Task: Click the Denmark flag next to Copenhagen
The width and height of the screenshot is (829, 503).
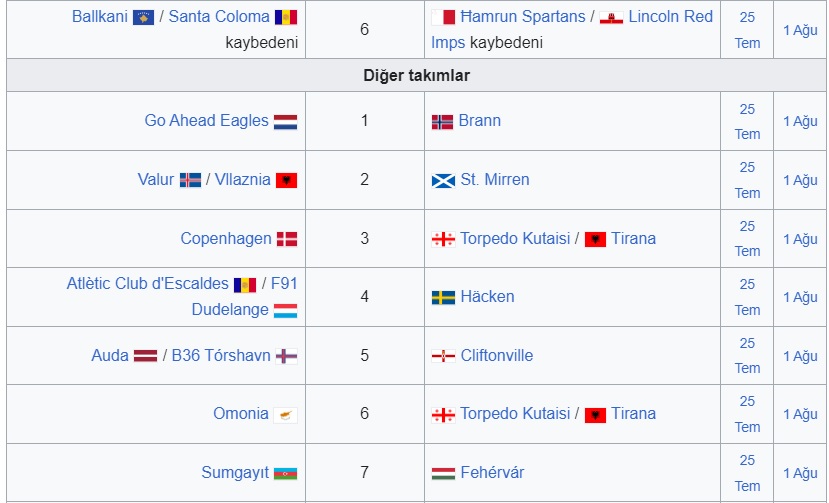Action: pos(287,239)
